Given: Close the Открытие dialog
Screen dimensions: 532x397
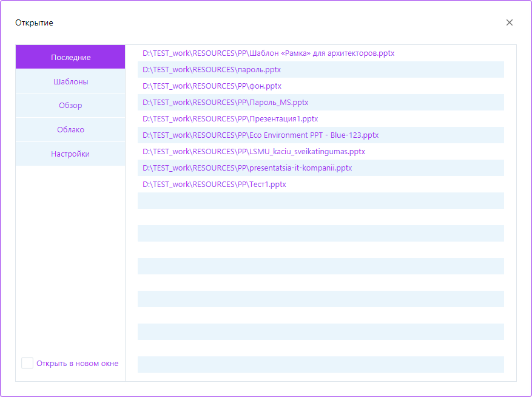Looking at the screenshot, I should click(x=509, y=22).
